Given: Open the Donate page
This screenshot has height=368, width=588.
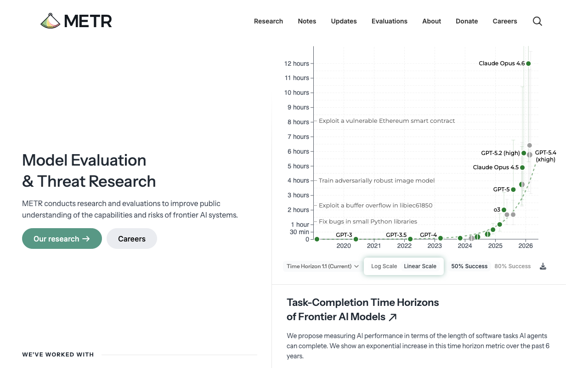Looking at the screenshot, I should (467, 21).
